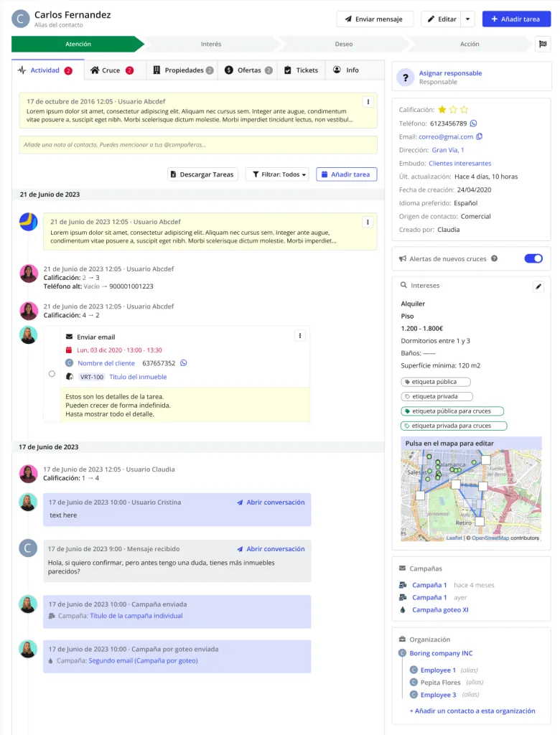Click the map to edit interest zones
This screenshot has height=735, width=560.
coord(472,495)
